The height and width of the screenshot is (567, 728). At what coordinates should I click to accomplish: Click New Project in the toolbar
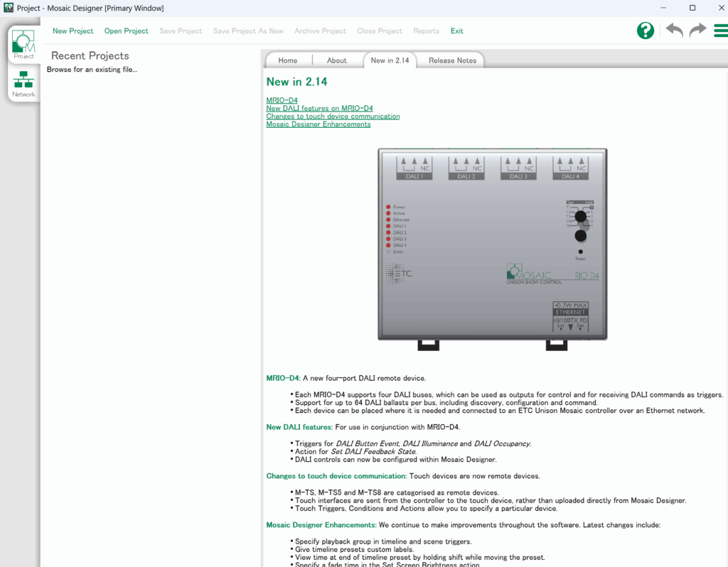coord(73,31)
